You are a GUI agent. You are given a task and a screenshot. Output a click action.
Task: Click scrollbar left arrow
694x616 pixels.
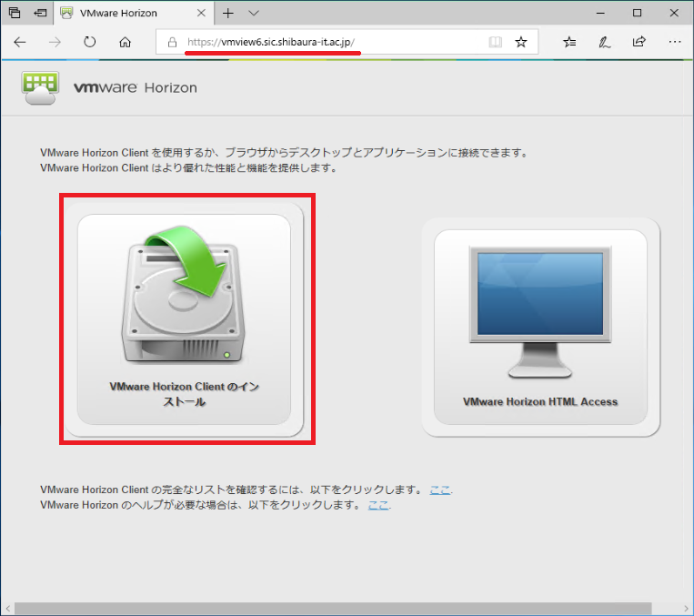tap(7, 609)
